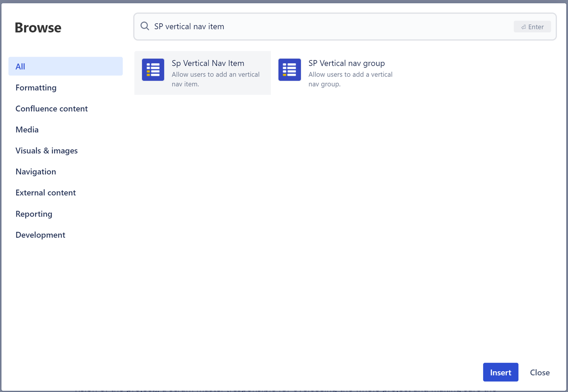Click the Enter hint button in search

[x=532, y=27]
